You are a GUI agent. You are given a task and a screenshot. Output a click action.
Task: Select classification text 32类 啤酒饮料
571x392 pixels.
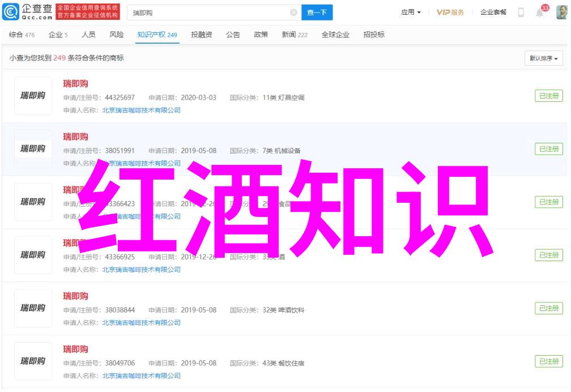click(x=283, y=310)
